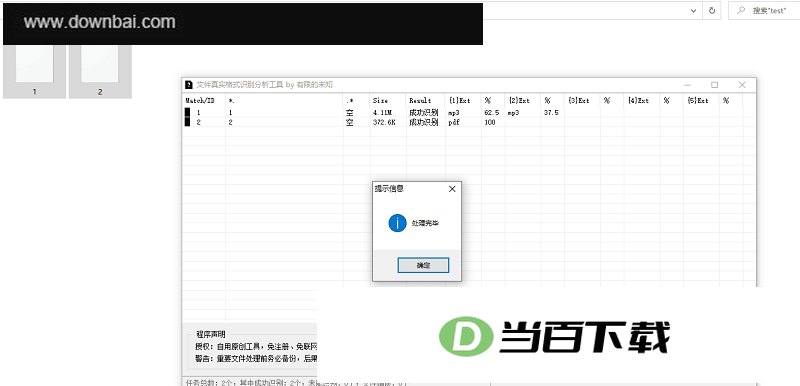Click the 程序声明 group label
Viewport: 800px width, 386px height.
(211, 334)
